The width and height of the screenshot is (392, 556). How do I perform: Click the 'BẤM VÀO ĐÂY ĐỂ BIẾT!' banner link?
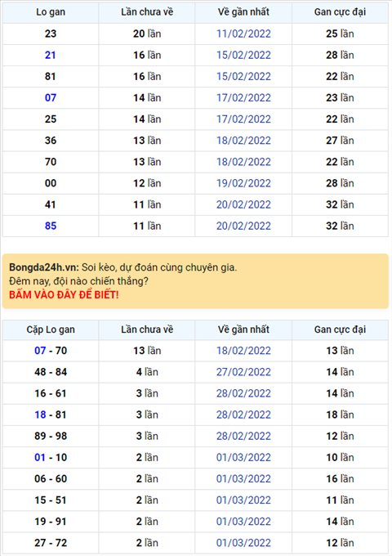pyautogui.click(x=64, y=294)
